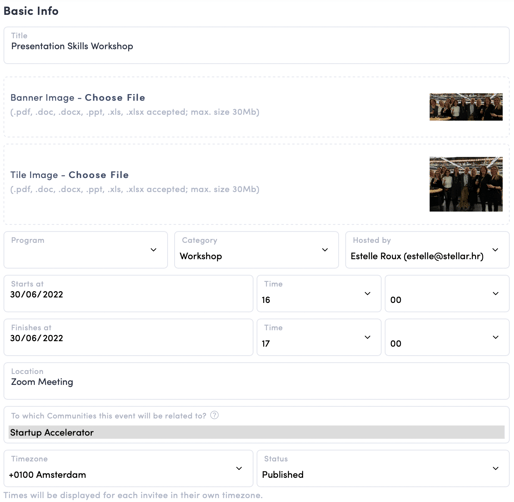Change the finish hour dropdown showing 17

319,337
